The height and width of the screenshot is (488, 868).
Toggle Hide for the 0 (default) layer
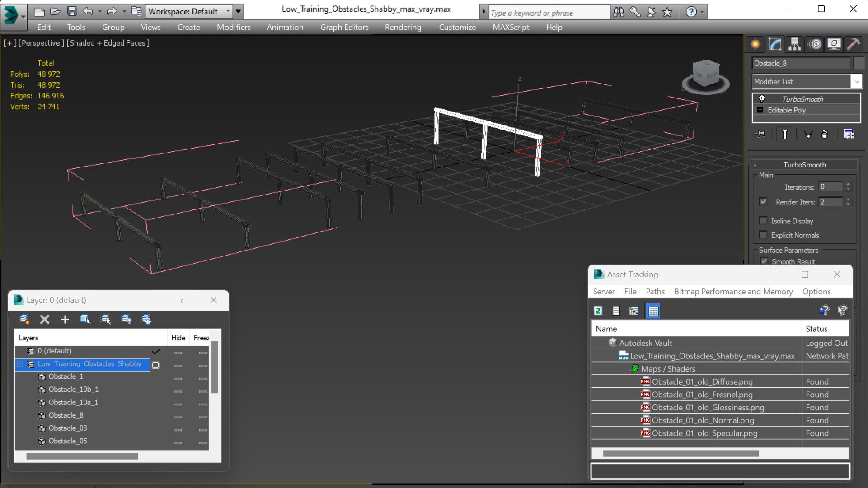click(x=178, y=353)
